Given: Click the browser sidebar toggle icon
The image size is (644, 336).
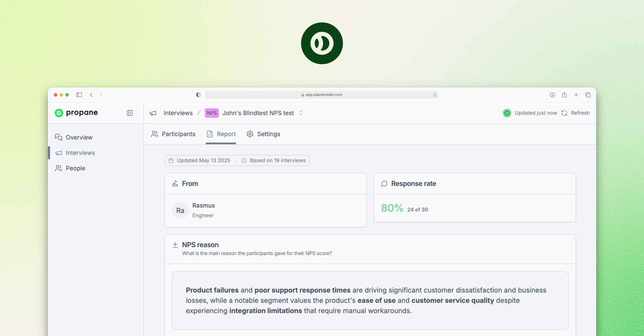Looking at the screenshot, I should pyautogui.click(x=79, y=95).
